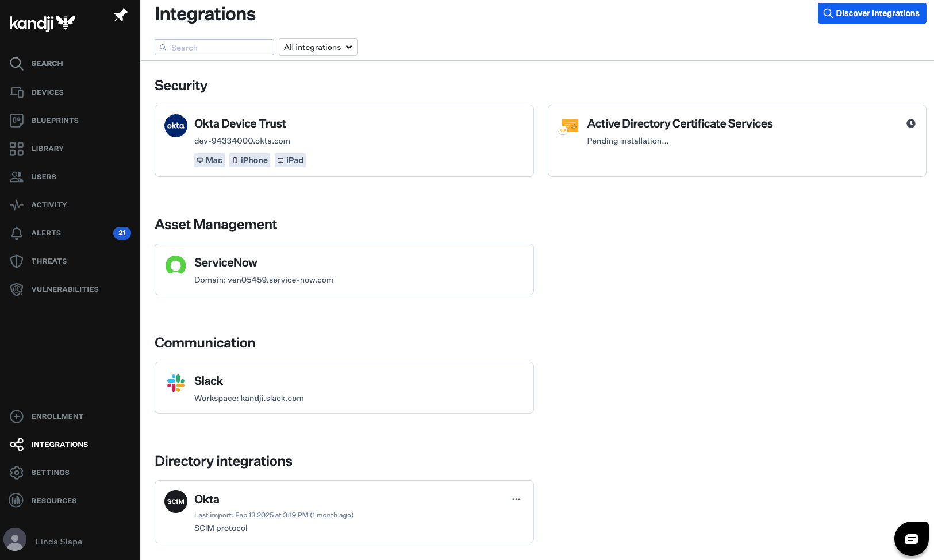Viewport: 934px width, 560px height.
Task: Click the Mac device tag
Action: click(209, 160)
